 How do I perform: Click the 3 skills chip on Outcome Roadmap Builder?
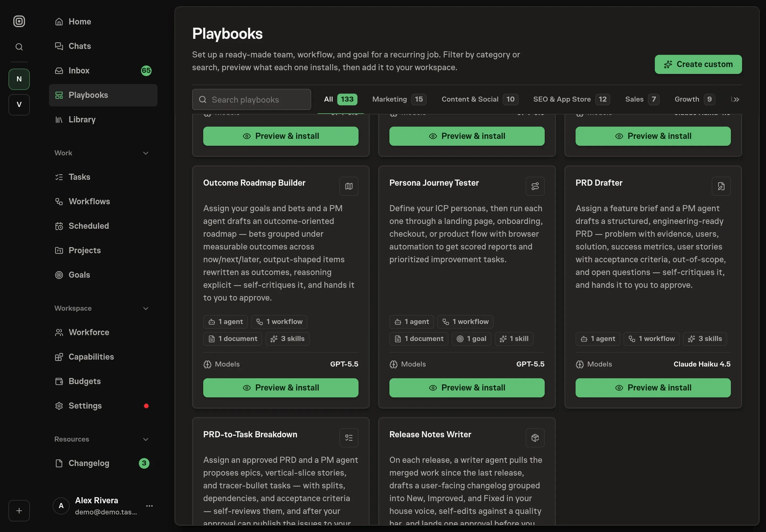287,339
